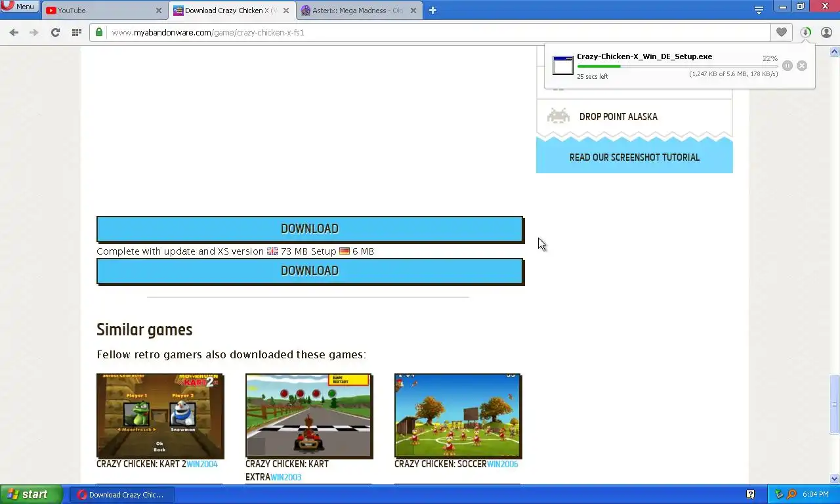Screen dimensions: 840x504
Task: Click the 25 secs left text
Action: [592, 77]
